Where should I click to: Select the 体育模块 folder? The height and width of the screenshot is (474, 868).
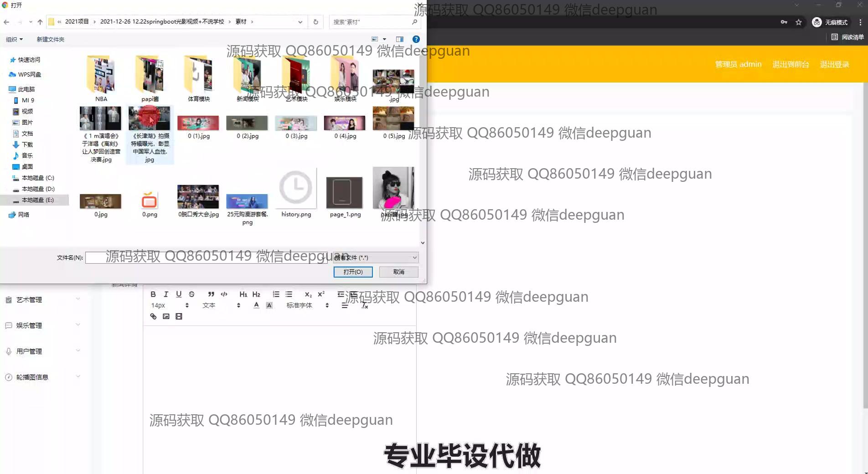click(x=199, y=78)
